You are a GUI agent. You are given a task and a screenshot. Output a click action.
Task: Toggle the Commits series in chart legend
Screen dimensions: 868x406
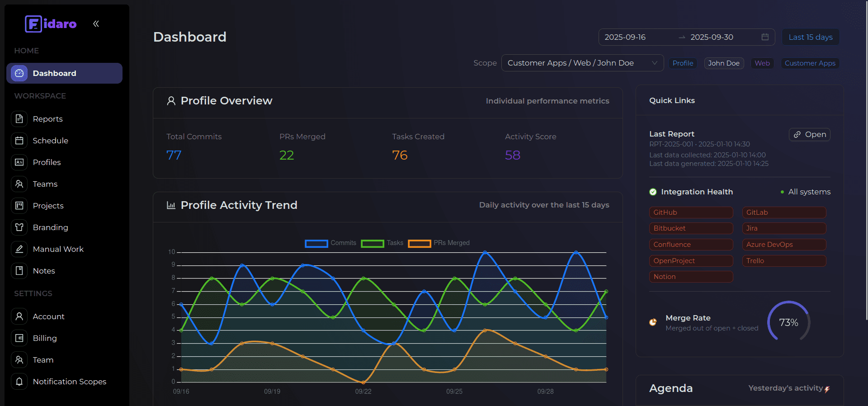pyautogui.click(x=330, y=243)
